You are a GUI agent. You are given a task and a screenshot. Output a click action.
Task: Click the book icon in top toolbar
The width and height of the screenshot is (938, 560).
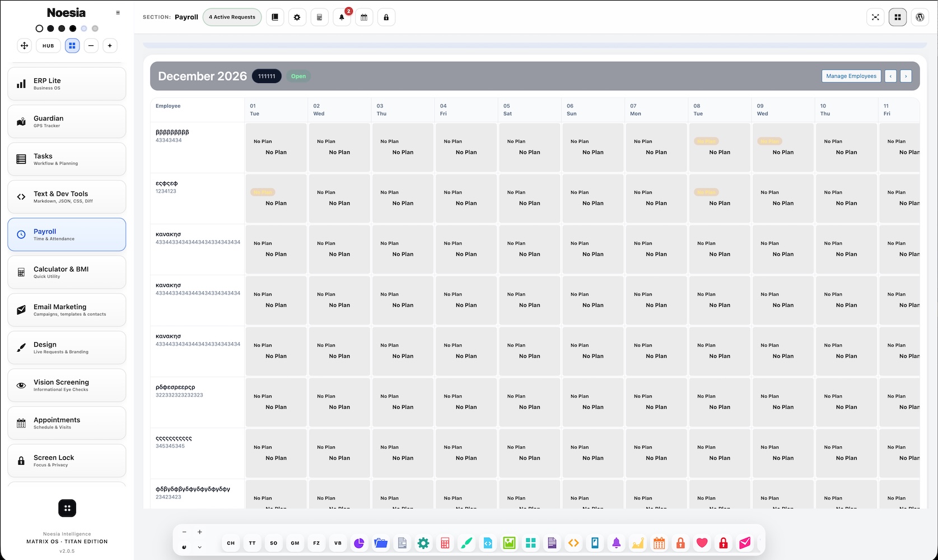click(x=275, y=17)
